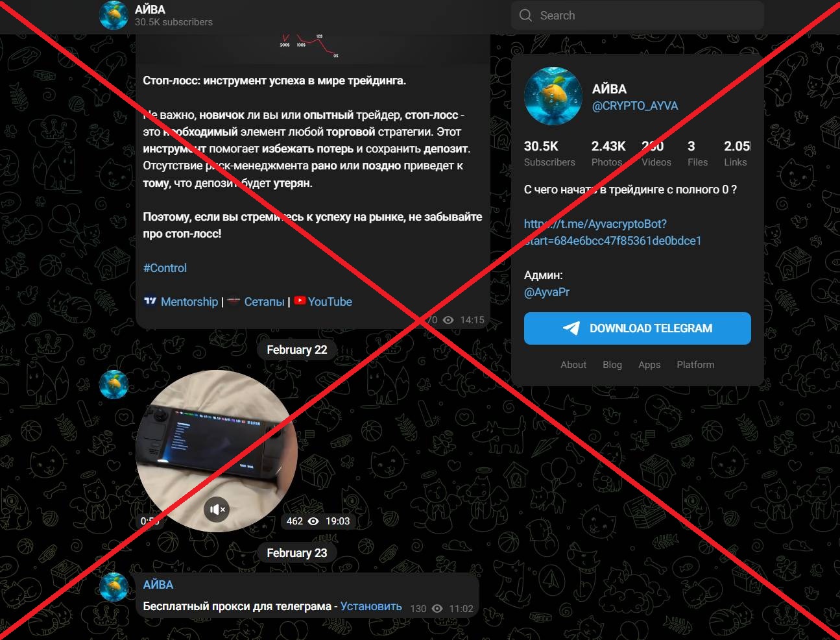This screenshot has width=840, height=640.
Task: Go to the About page
Action: pos(573,365)
